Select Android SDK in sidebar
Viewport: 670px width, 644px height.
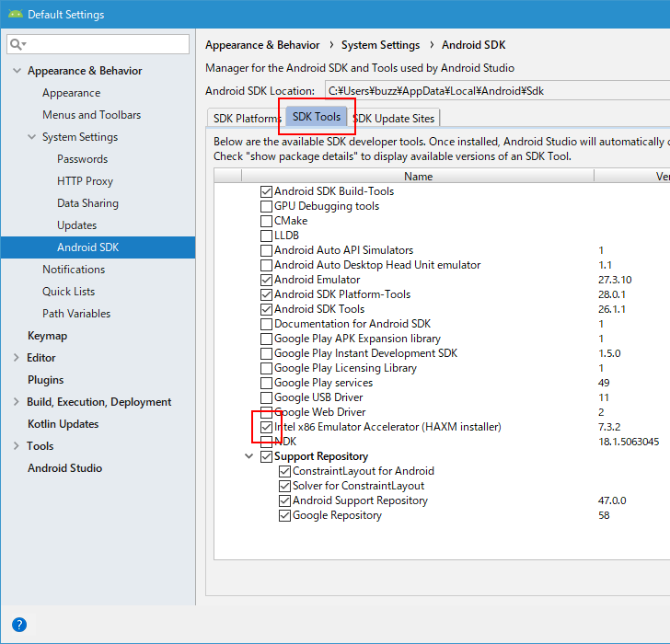[98, 247]
